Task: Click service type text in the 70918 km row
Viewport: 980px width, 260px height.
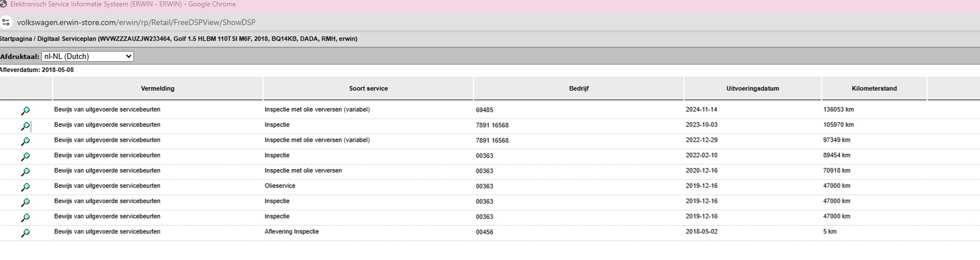Action: point(303,170)
